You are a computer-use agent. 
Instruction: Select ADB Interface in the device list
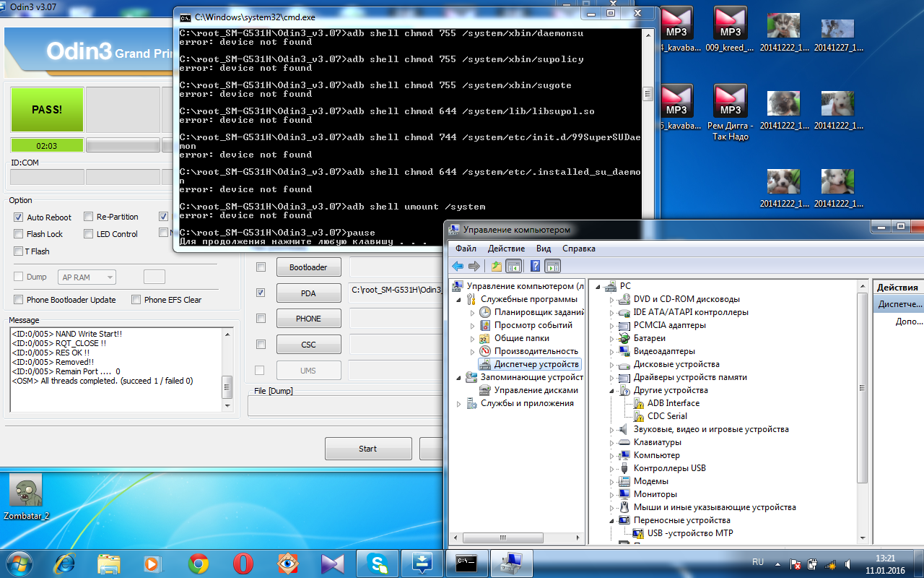(673, 403)
